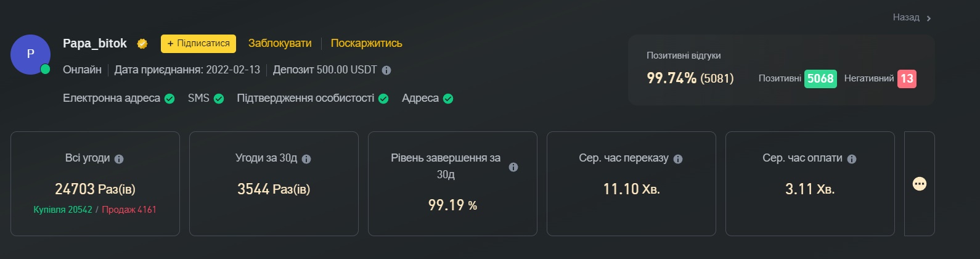Click the Підтвердження особистості verification checkmark
The height and width of the screenshot is (259, 980).
click(x=383, y=99)
